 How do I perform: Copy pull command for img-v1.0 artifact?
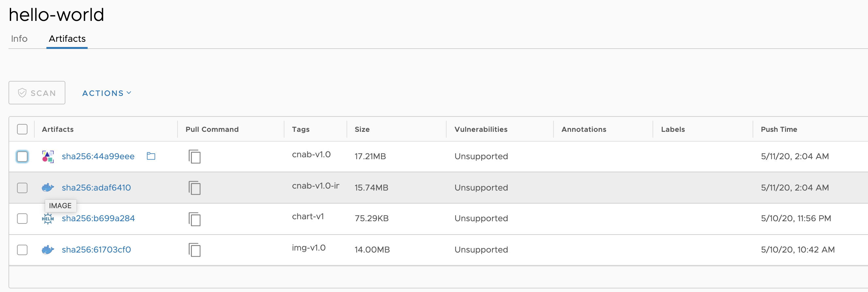pyautogui.click(x=195, y=250)
